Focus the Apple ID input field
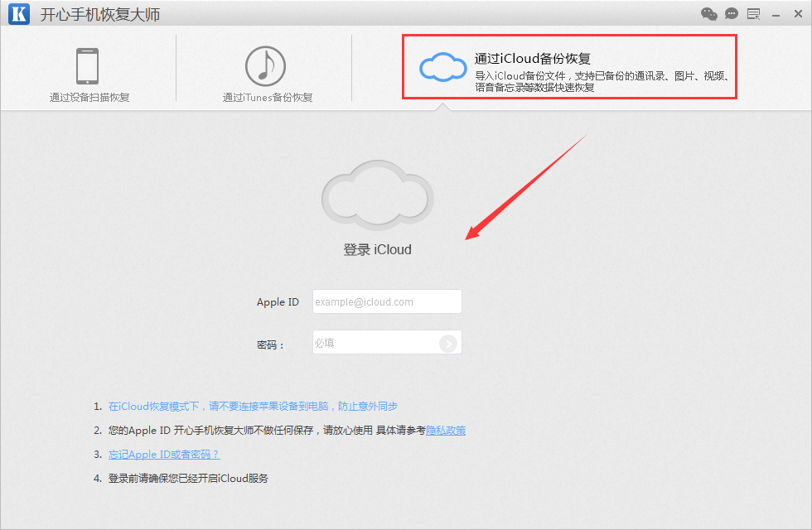 pos(386,302)
